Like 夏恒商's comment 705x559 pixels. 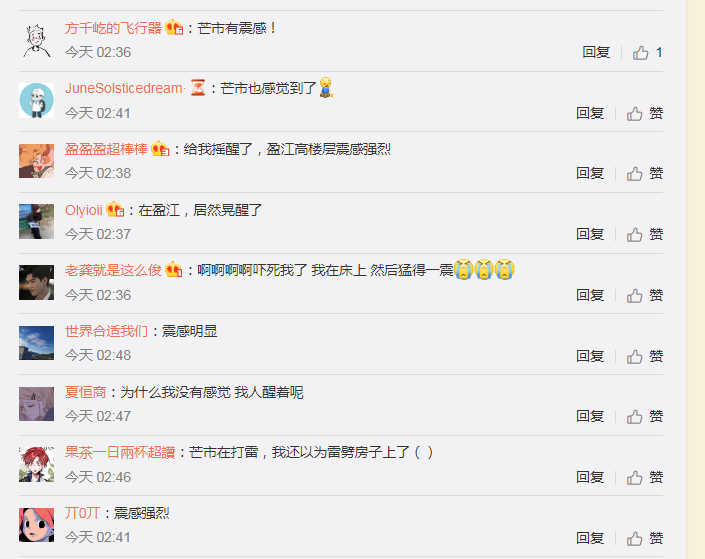pyautogui.click(x=645, y=416)
